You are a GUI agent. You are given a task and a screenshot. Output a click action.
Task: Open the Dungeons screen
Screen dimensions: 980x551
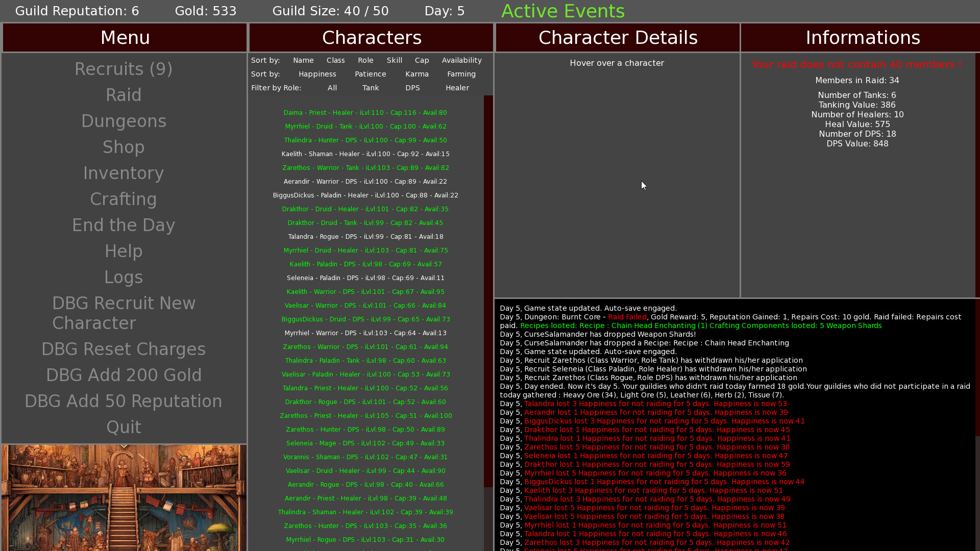pos(124,121)
